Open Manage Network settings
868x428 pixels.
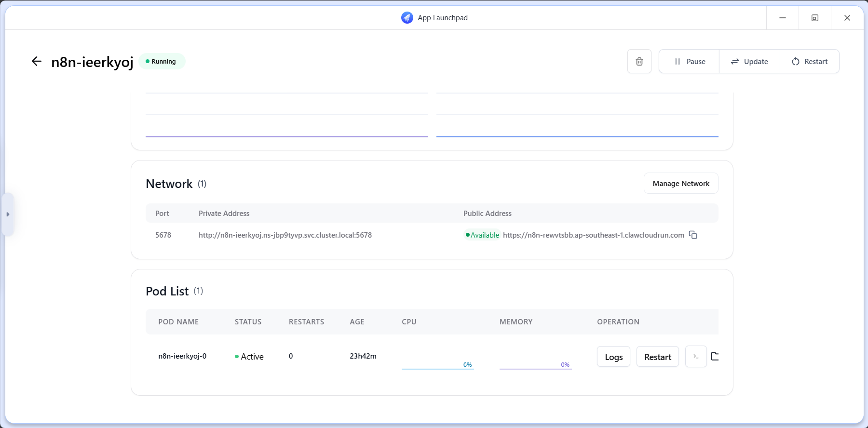point(680,184)
